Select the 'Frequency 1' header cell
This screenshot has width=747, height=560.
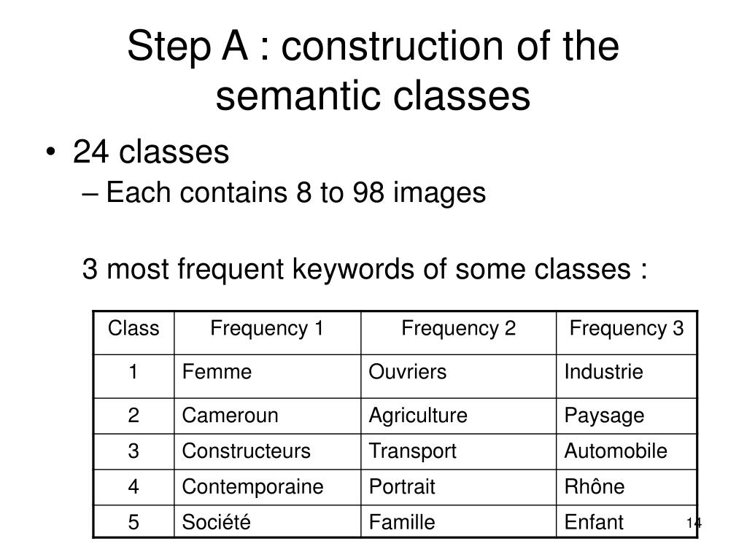pos(268,332)
